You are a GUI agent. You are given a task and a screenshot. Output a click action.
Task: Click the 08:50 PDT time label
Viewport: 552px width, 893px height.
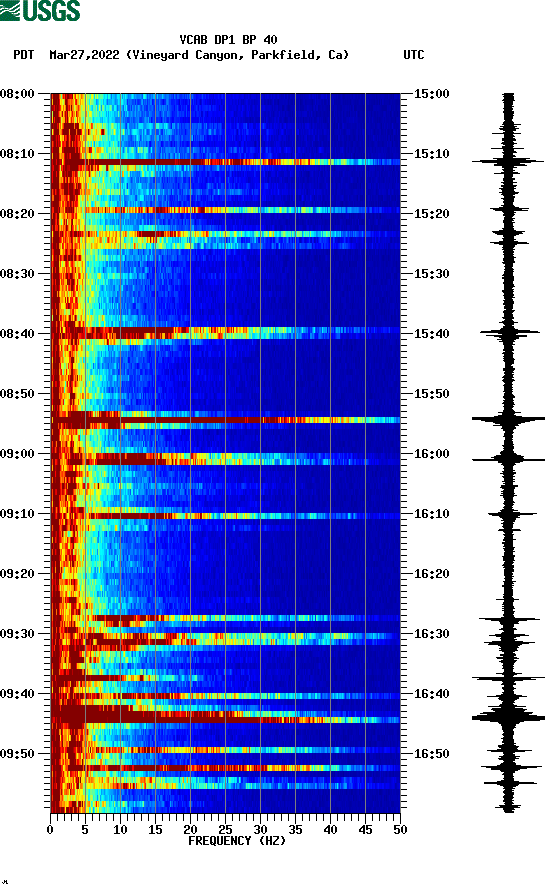tap(17, 394)
